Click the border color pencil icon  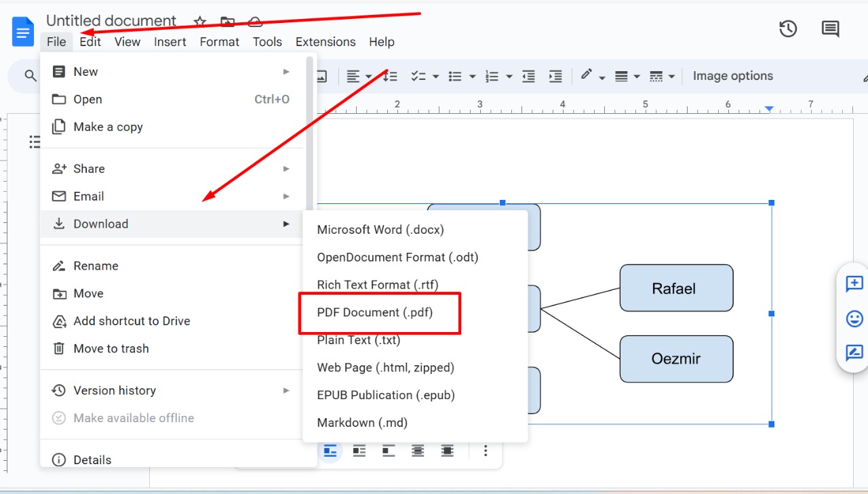(x=587, y=75)
